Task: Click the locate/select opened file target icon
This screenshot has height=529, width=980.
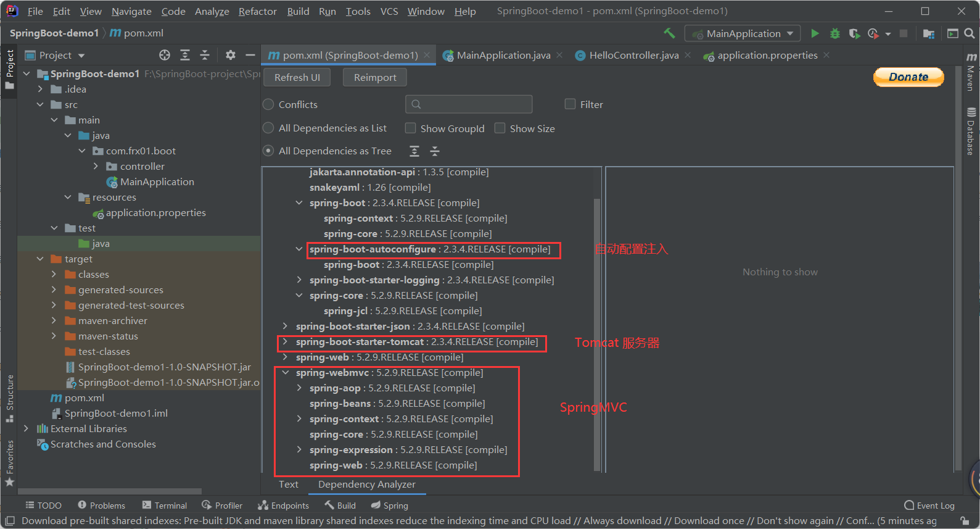Action: pos(165,55)
